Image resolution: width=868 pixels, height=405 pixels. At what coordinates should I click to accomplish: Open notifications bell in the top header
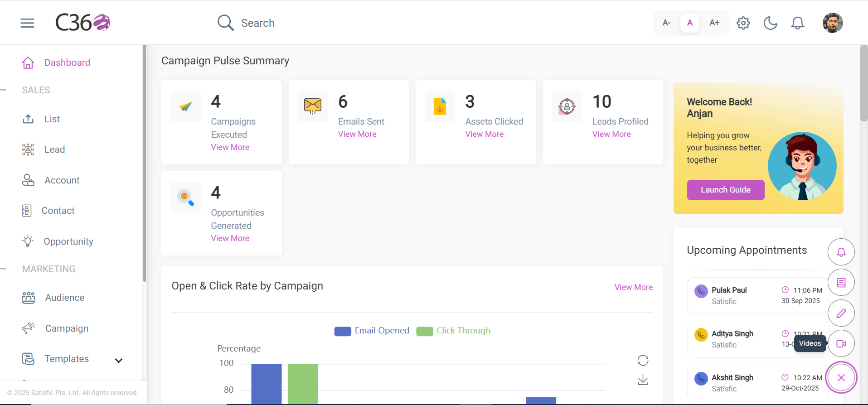pyautogui.click(x=798, y=23)
